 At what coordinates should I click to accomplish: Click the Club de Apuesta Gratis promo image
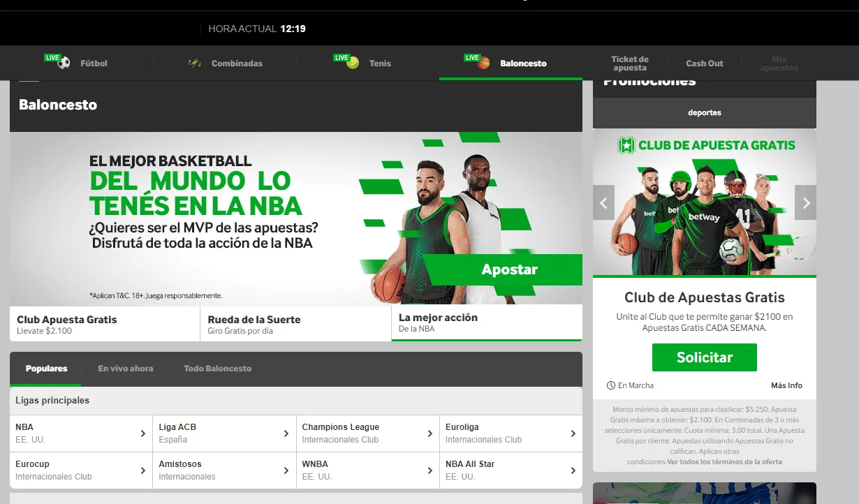(704, 202)
